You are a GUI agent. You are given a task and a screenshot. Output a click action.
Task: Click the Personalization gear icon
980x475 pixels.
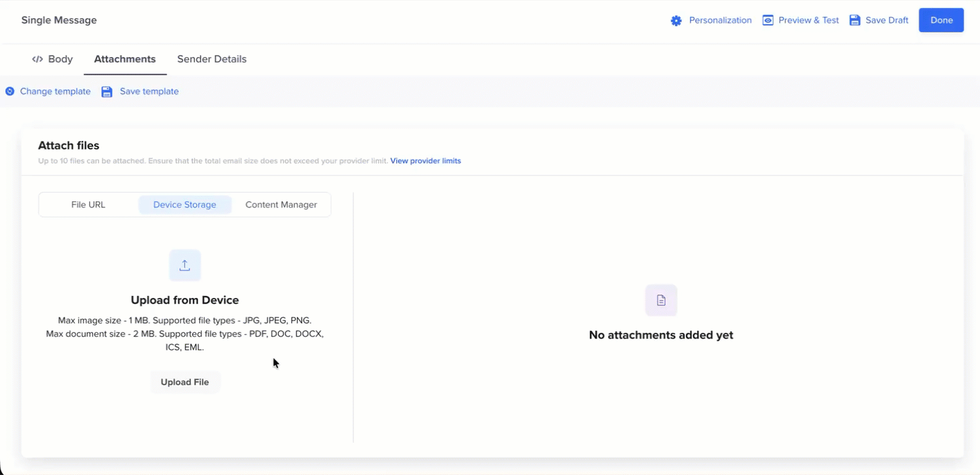(x=676, y=20)
